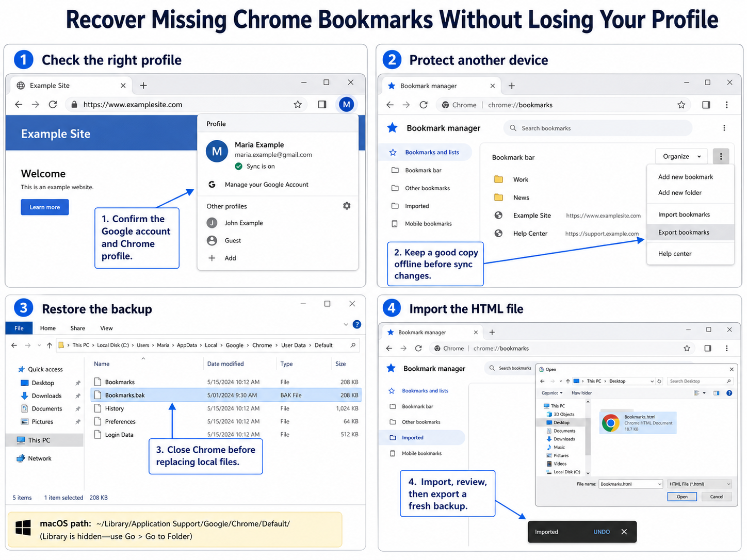Click the profile avatar M in Example Site toolbar
747x560 pixels.
click(x=346, y=105)
